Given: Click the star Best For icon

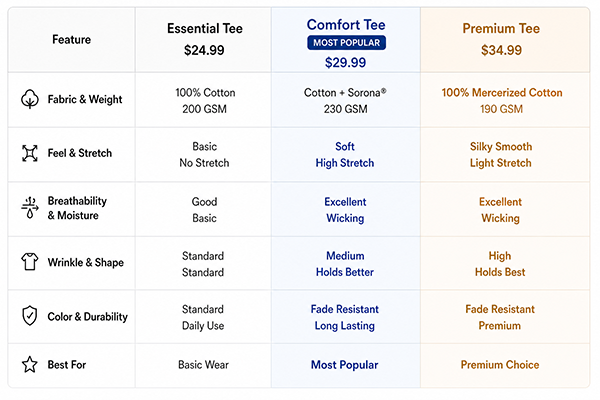Looking at the screenshot, I should 29,364.
